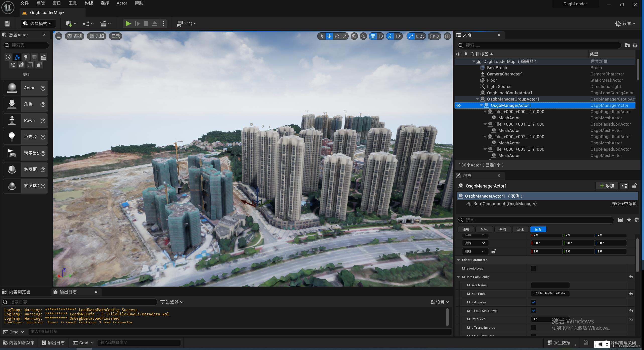644x350 pixels.
Task: Open the 选择模式 dropdown
Action: (38, 24)
